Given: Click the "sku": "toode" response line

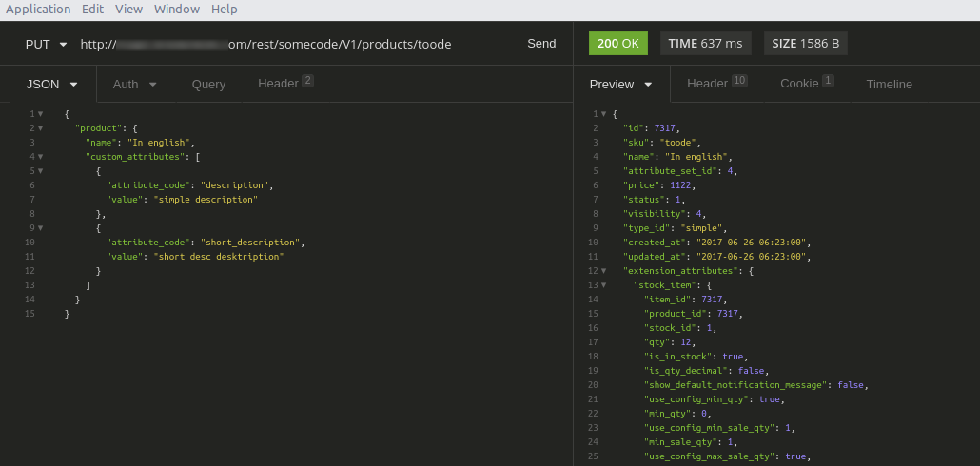Looking at the screenshot, I should (x=664, y=143).
